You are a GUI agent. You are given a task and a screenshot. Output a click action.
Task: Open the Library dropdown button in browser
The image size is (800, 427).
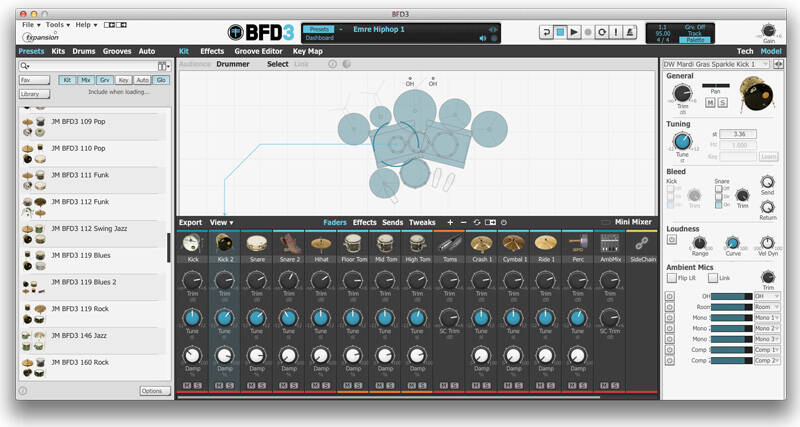tap(35, 94)
